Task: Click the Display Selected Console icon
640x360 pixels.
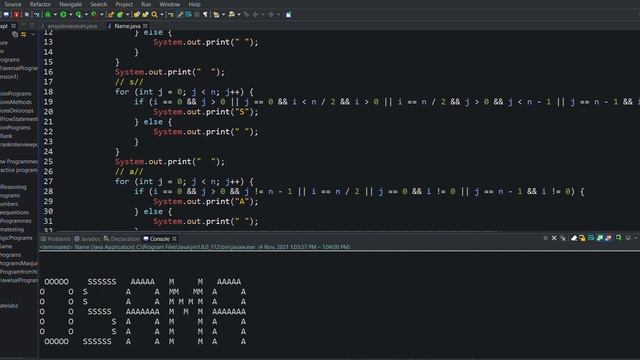Action: (x=628, y=238)
